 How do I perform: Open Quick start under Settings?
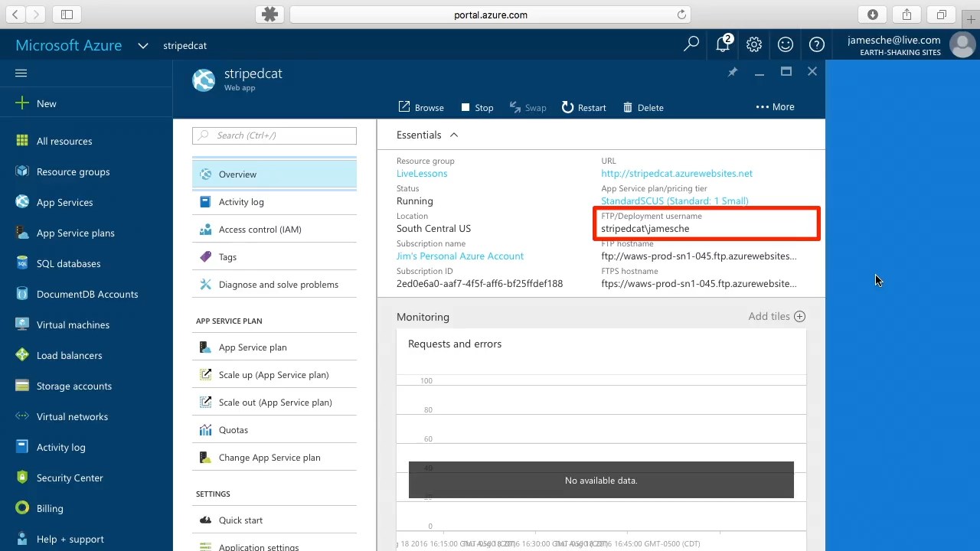pyautogui.click(x=274, y=520)
